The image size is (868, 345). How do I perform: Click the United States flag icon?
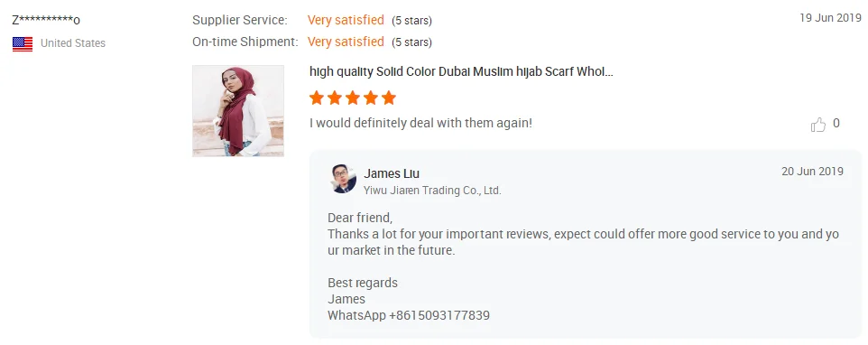[x=23, y=43]
